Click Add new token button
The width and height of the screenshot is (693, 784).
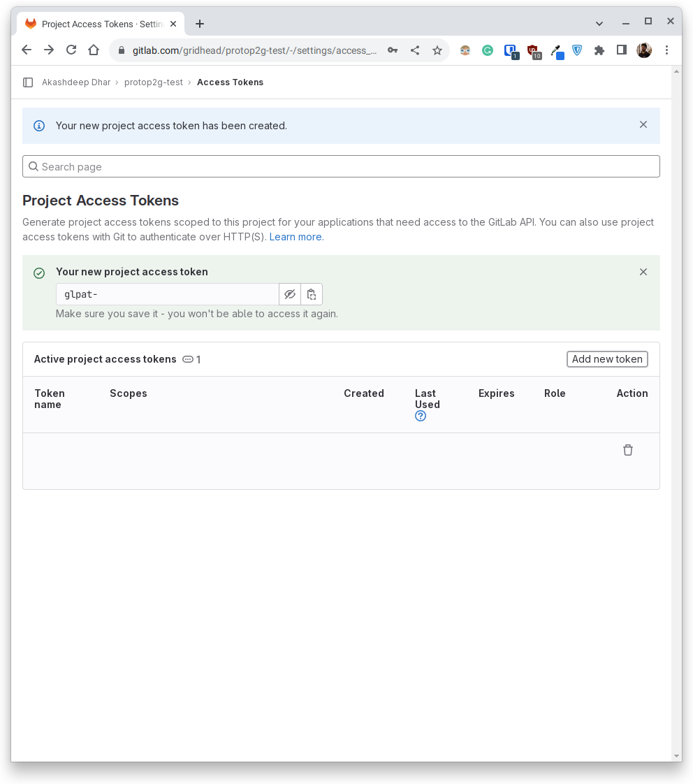(607, 359)
